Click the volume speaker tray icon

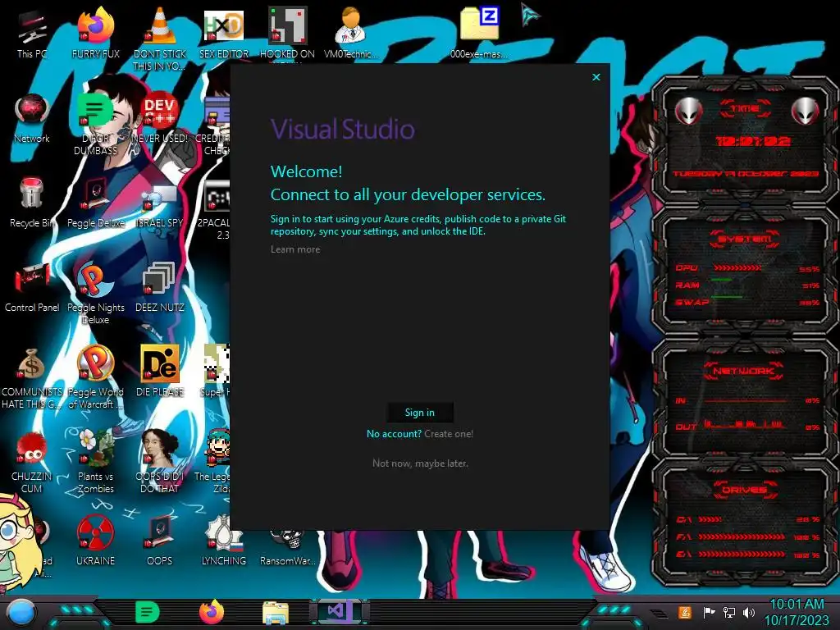[x=749, y=612]
